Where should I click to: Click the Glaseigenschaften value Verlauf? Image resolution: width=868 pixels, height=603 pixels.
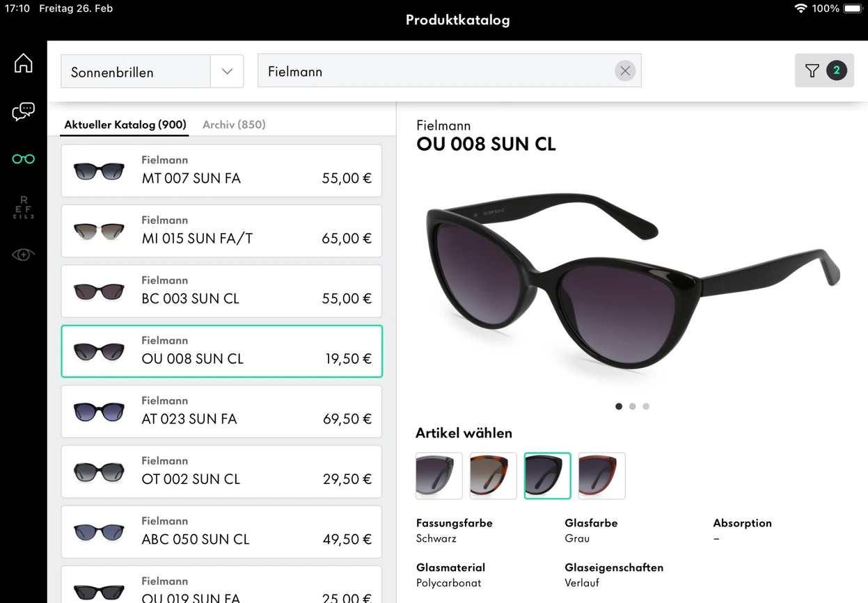pos(582,583)
